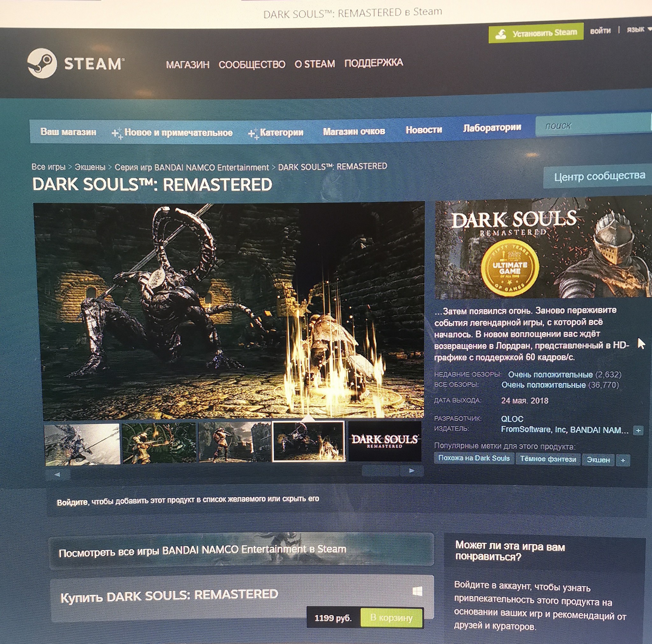Open the ПОДДЕРЖКА menu item
Viewport: 652px width, 644px height.
tap(373, 63)
